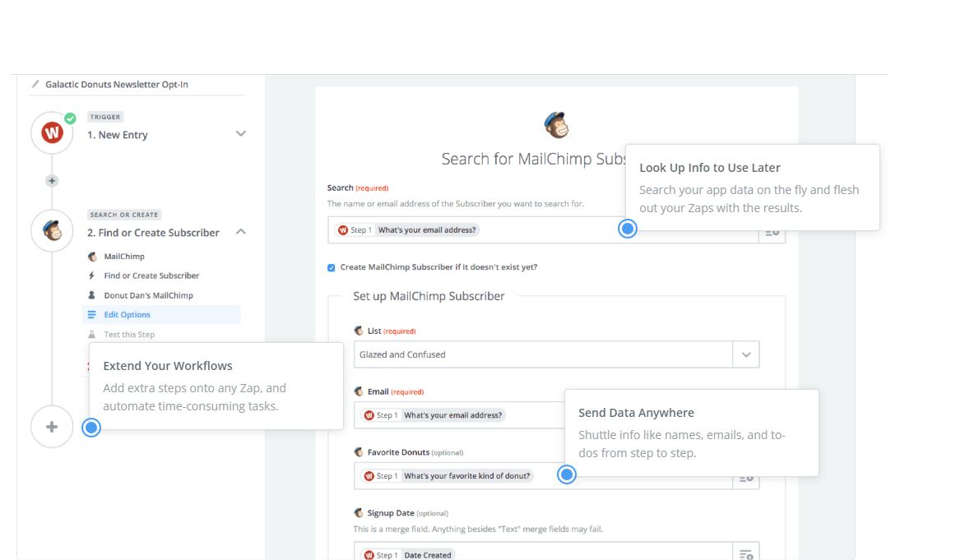Screen dimensions: 965x560
Task: Click the MailChimp logo above search heading
Action: coord(556,125)
